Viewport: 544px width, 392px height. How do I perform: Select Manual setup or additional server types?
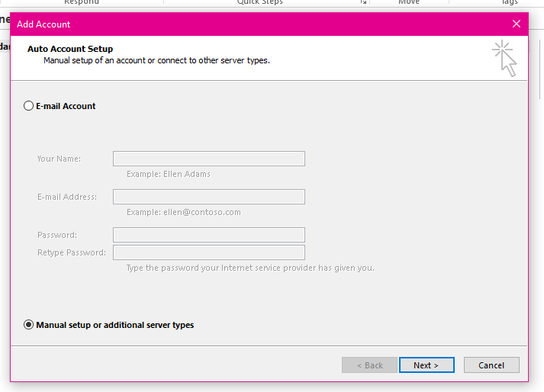[28, 325]
